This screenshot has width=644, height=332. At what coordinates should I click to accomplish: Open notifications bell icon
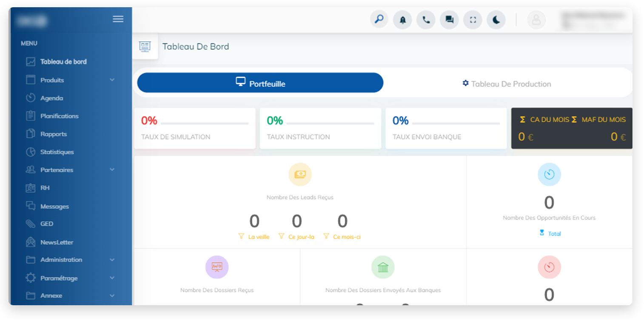[402, 20]
